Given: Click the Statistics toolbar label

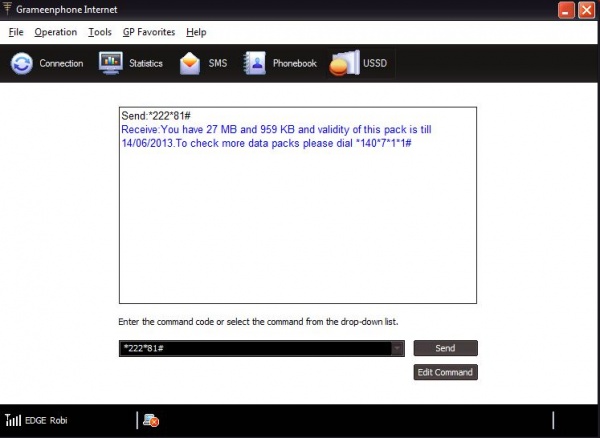Looking at the screenshot, I should pyautogui.click(x=146, y=63).
